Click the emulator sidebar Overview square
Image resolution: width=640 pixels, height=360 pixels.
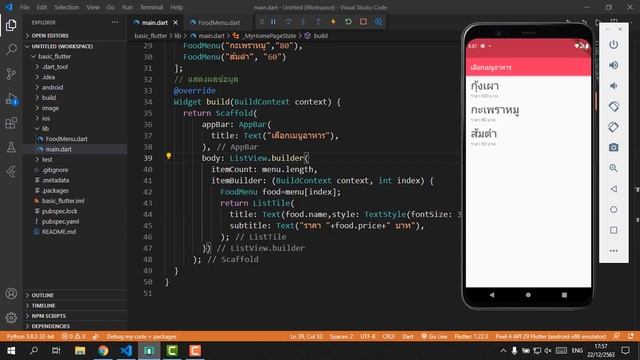[x=613, y=230]
